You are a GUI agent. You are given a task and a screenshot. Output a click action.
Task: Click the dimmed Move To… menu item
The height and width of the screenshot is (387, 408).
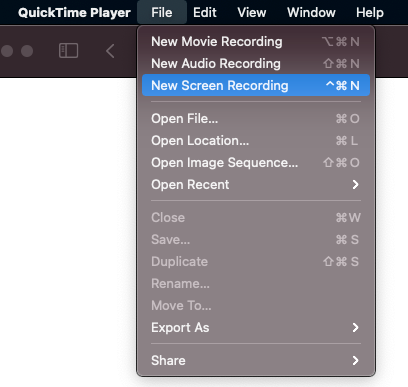[256, 305]
